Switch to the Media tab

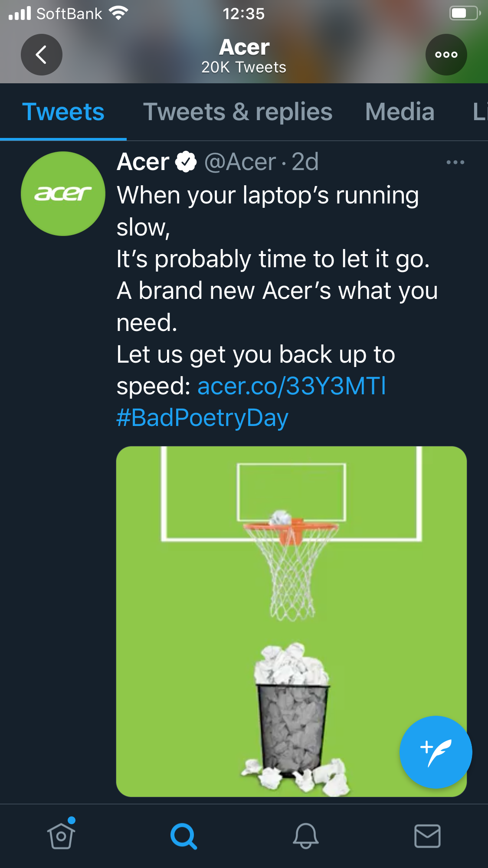400,112
